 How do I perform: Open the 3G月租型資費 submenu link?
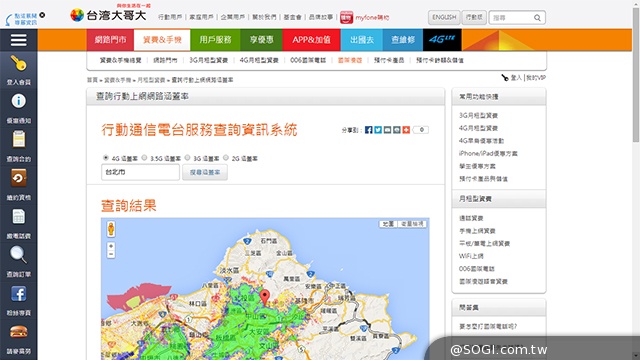208,60
